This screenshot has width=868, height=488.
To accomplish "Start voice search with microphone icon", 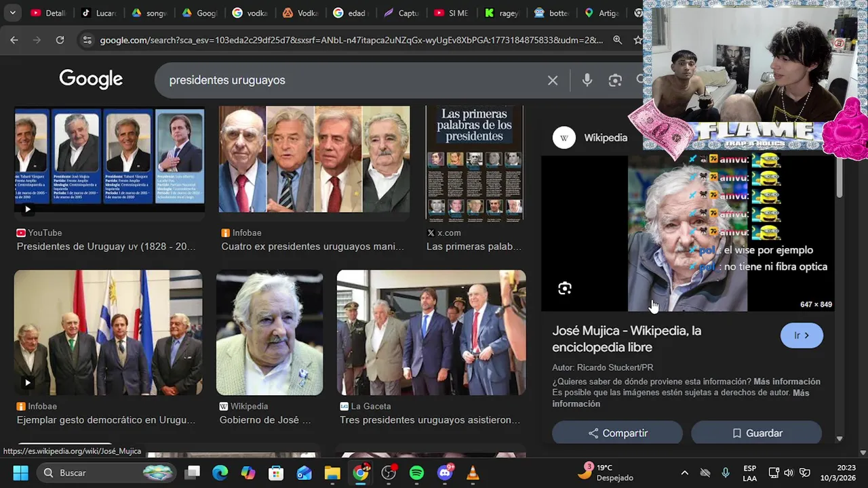I will pos(587,80).
